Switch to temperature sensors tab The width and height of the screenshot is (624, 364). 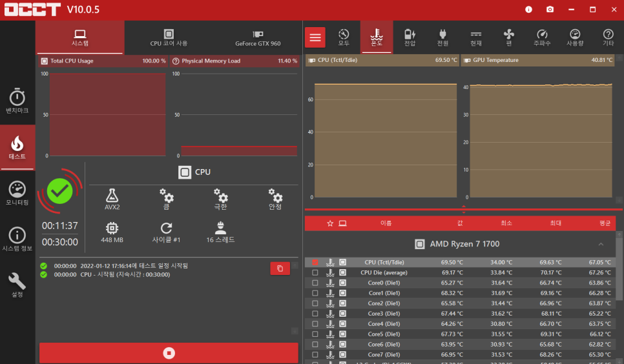(377, 37)
